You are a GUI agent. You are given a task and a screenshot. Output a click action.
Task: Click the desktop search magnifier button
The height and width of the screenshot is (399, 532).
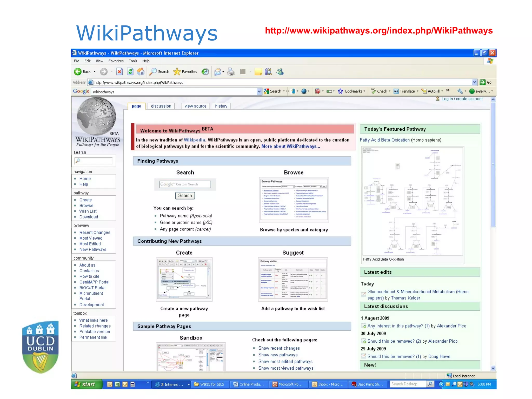click(430, 384)
